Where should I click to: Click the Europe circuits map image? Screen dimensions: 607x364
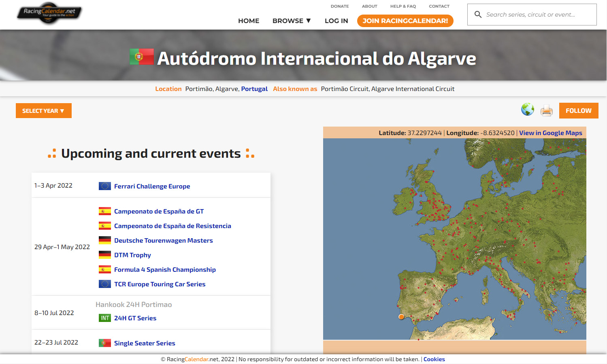point(455,239)
